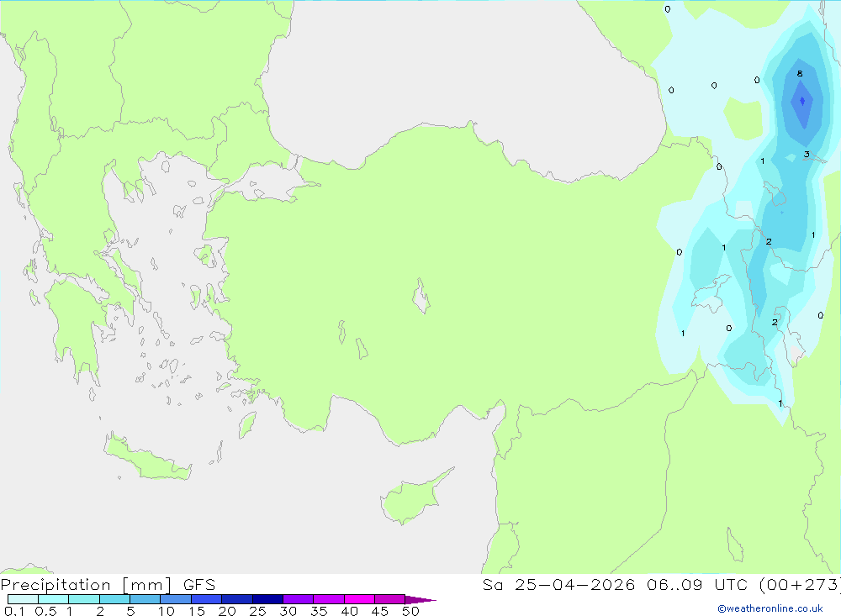This screenshot has height=616, width=841.
Task: Click the 'Precipitation [mm]' title text
Action: [86, 585]
